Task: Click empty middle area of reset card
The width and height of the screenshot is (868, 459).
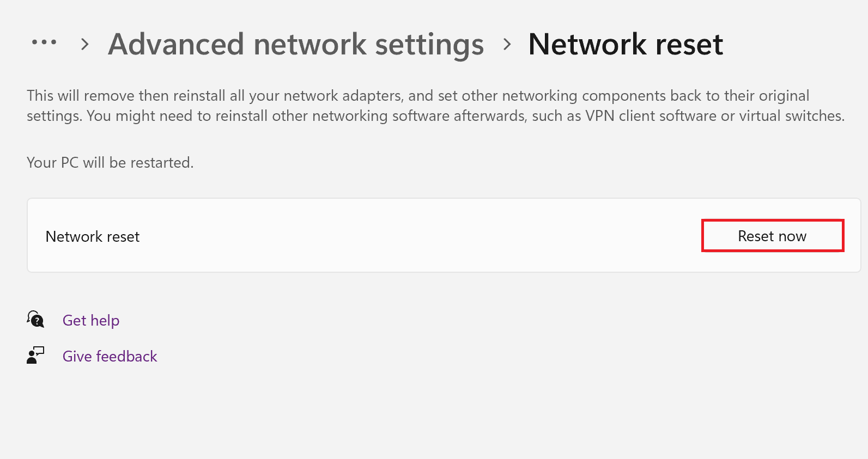Action: point(414,236)
